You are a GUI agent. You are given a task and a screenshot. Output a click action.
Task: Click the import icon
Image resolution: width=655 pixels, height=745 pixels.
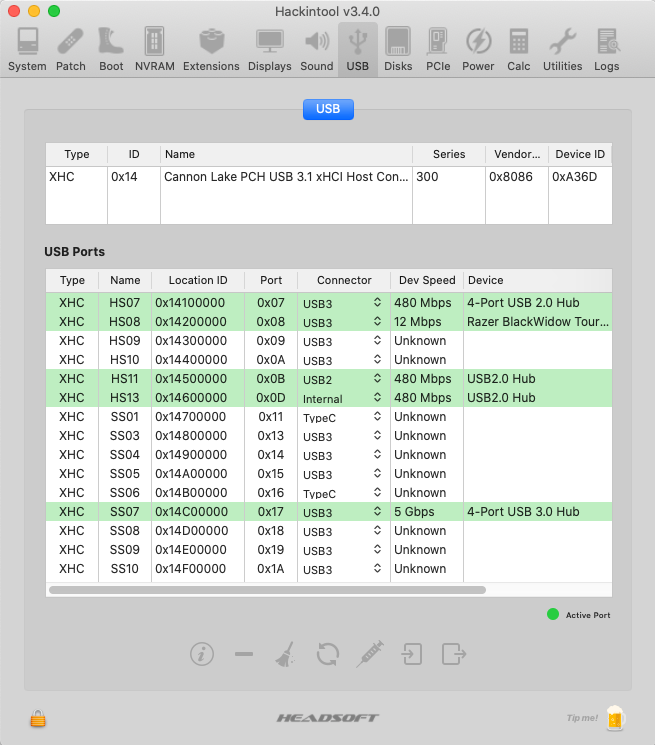(x=411, y=654)
